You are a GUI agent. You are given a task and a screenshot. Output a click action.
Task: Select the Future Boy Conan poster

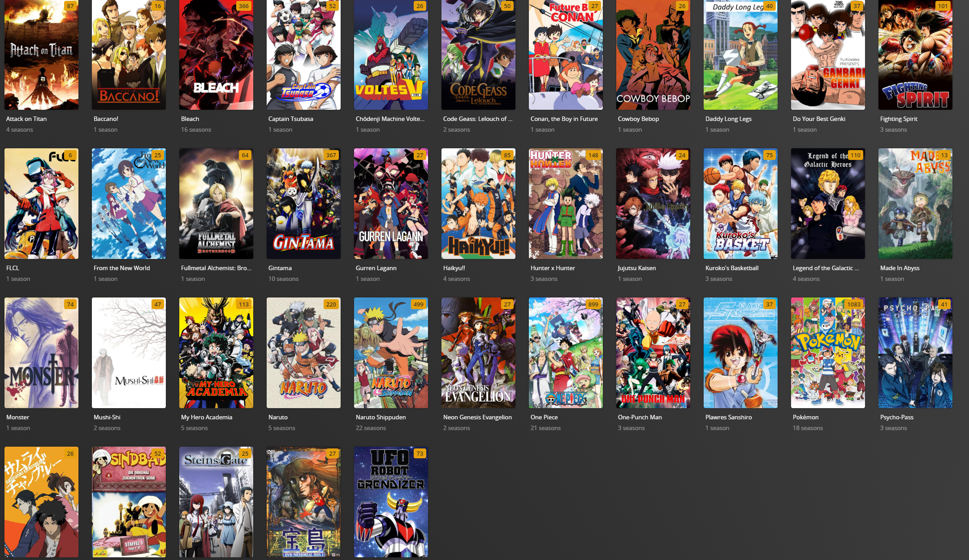tap(566, 55)
